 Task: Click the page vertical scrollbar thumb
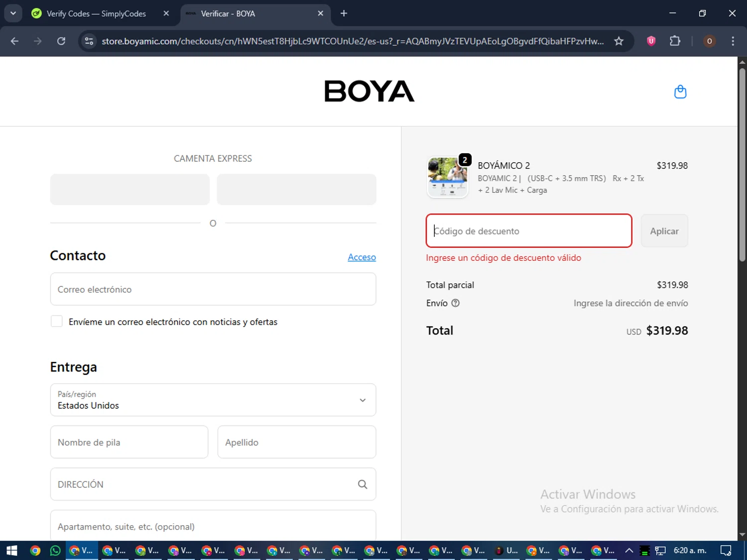click(742, 164)
